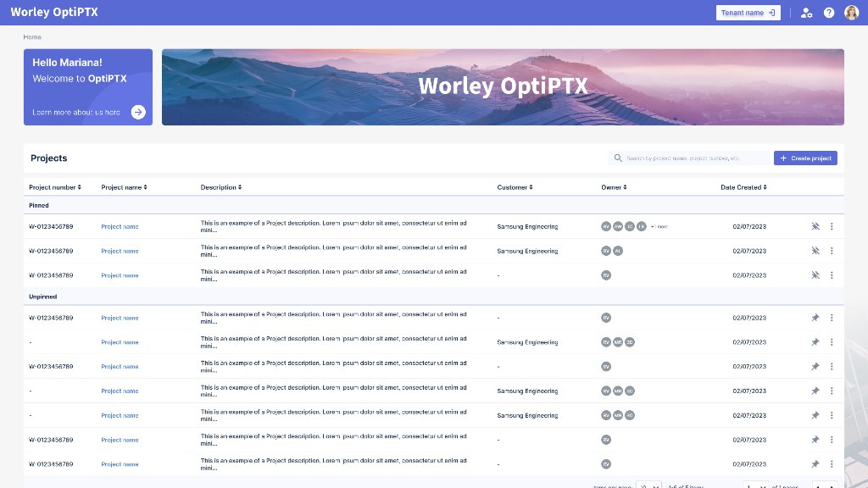Pin the fifth project under Unpinned
This screenshot has width=868, height=488.
coord(815,415)
